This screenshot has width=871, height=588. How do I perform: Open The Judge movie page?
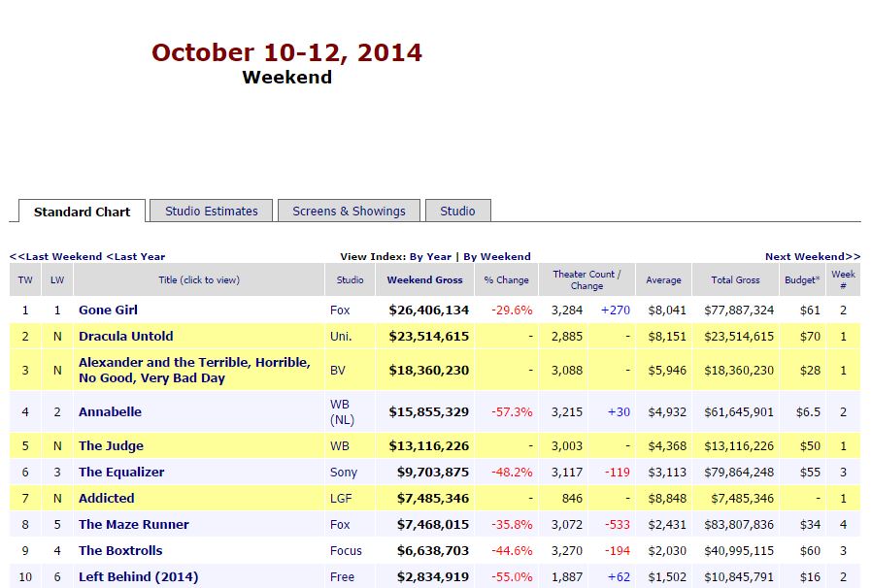pyautogui.click(x=111, y=445)
